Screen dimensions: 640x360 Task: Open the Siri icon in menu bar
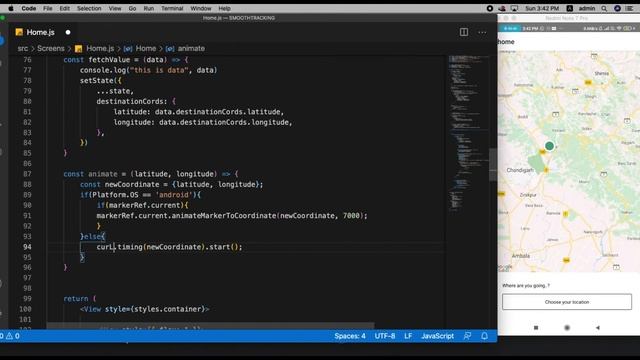point(617,8)
